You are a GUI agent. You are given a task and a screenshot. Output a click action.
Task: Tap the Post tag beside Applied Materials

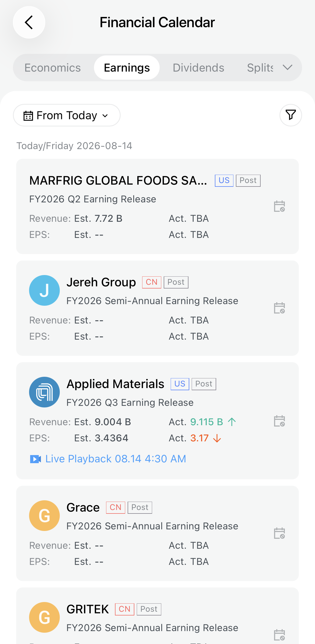pyautogui.click(x=204, y=384)
